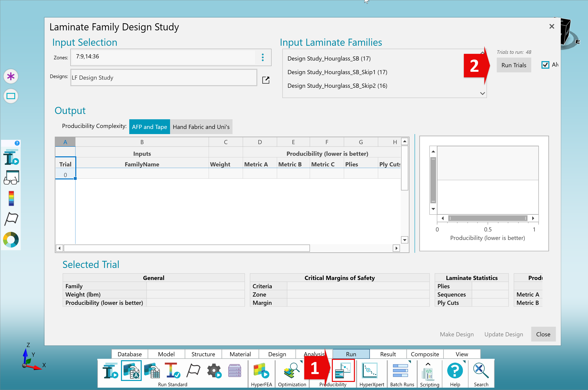
Task: Select Design Study_Hourglass_SB (17) family
Action: pyautogui.click(x=329, y=58)
